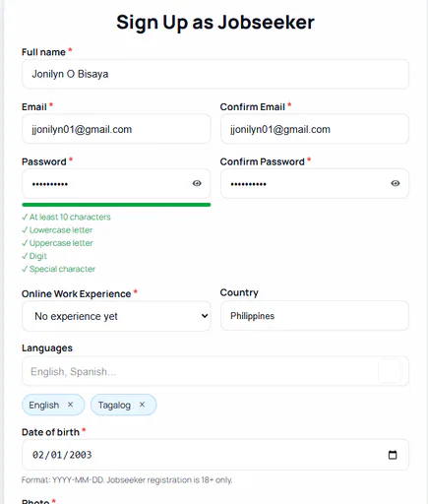Click the Password input field
This screenshot has height=504, width=428.
[x=116, y=183]
